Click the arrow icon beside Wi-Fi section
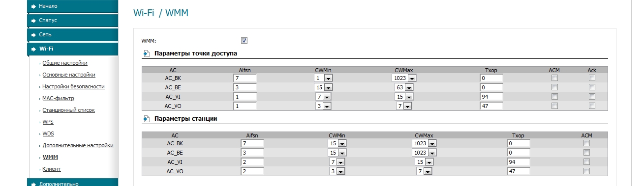644x186 pixels. point(33,49)
